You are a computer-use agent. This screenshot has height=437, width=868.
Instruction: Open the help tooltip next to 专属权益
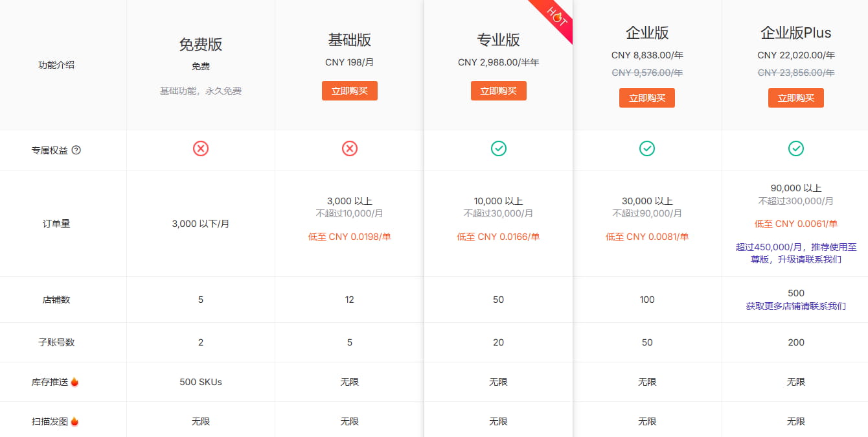tap(77, 150)
